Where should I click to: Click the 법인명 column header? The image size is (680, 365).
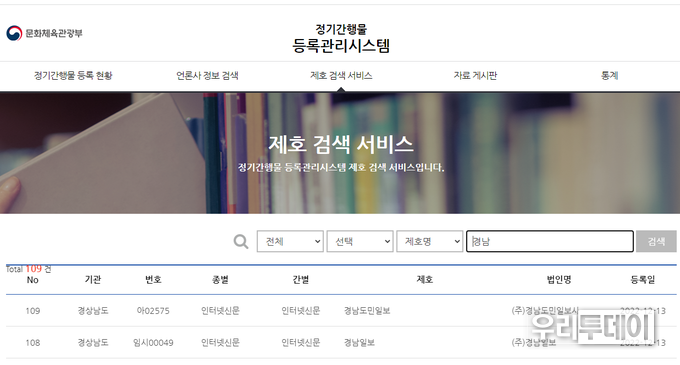point(559,280)
